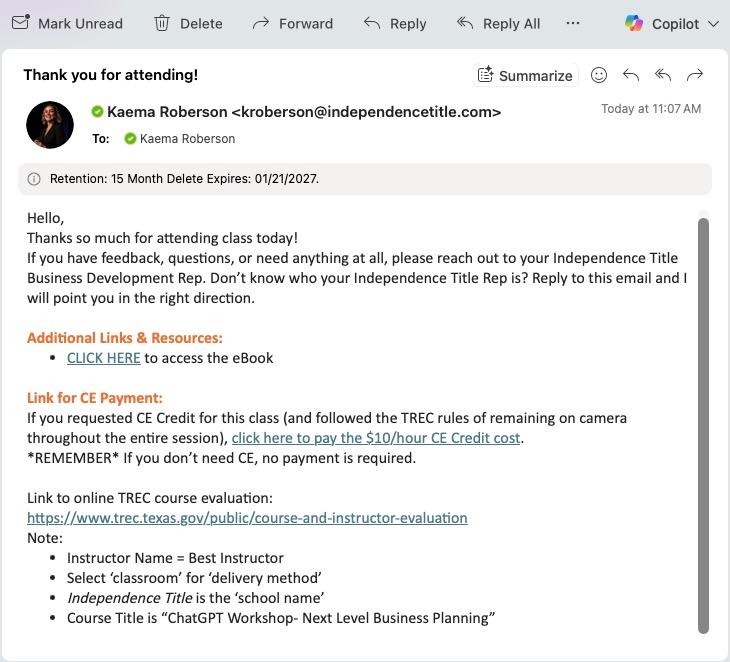
Task: Open the TREC course evaluation URL
Action: coord(247,518)
